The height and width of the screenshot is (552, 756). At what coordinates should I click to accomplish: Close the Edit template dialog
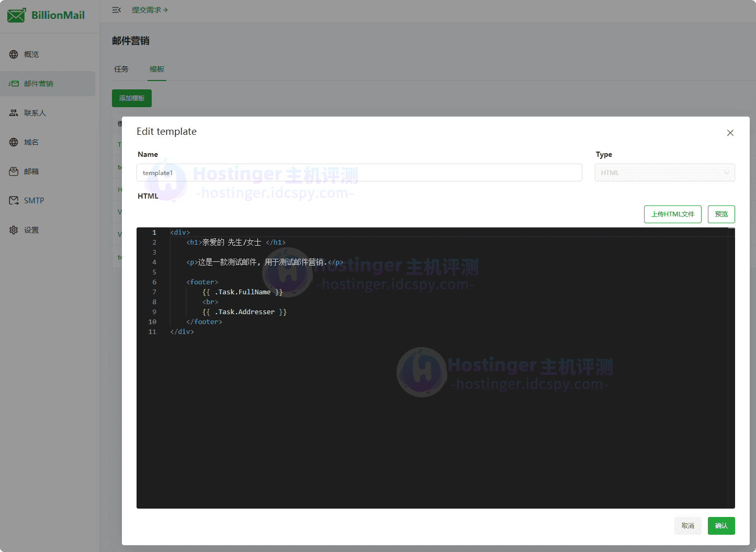coord(730,133)
